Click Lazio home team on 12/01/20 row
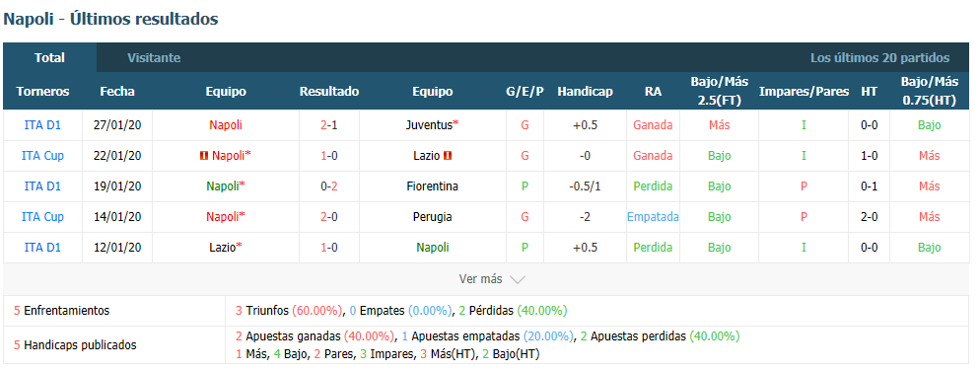 click(x=223, y=248)
